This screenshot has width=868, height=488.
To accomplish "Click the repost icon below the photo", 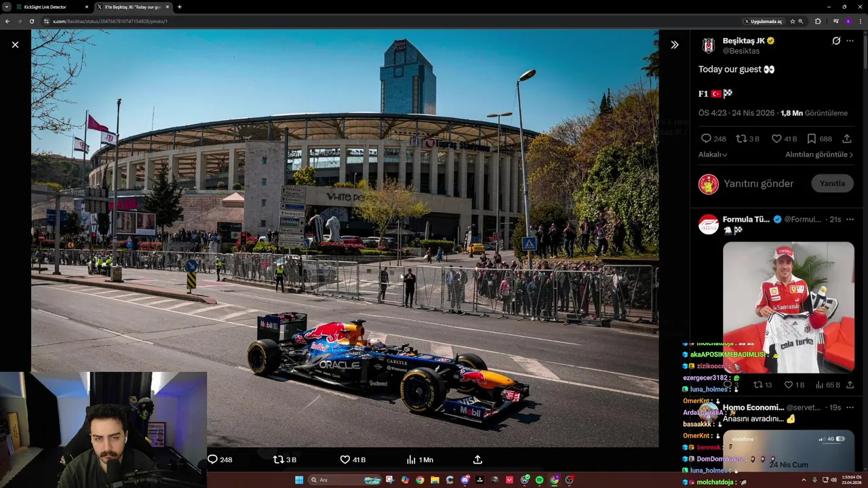I will tap(278, 460).
